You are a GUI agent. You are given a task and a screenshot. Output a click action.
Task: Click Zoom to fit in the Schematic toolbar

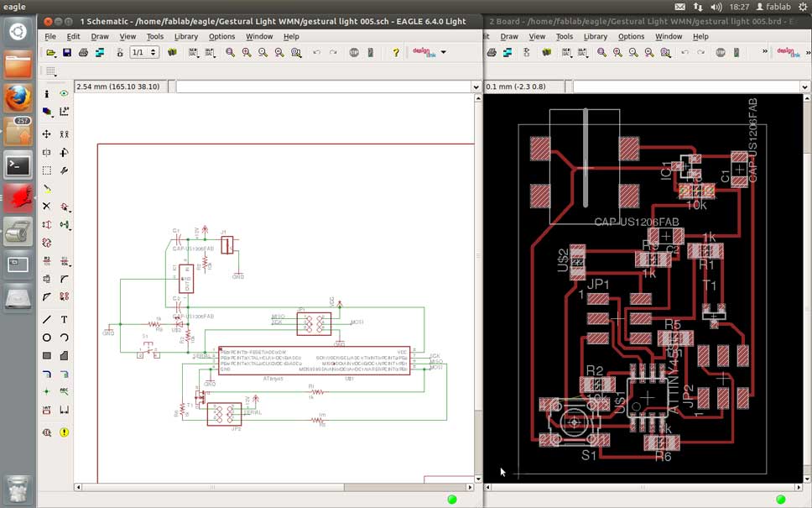coord(230,52)
